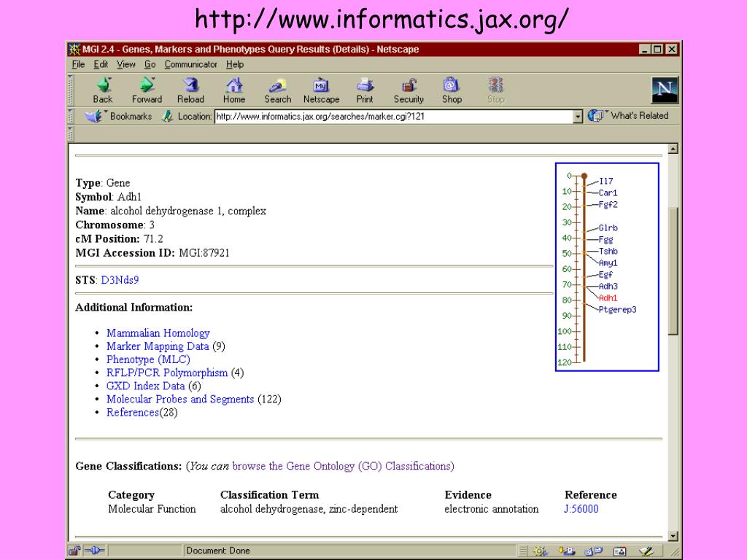Open the Shop toolbar button
Image resolution: width=747 pixels, height=560 pixels.
point(452,90)
